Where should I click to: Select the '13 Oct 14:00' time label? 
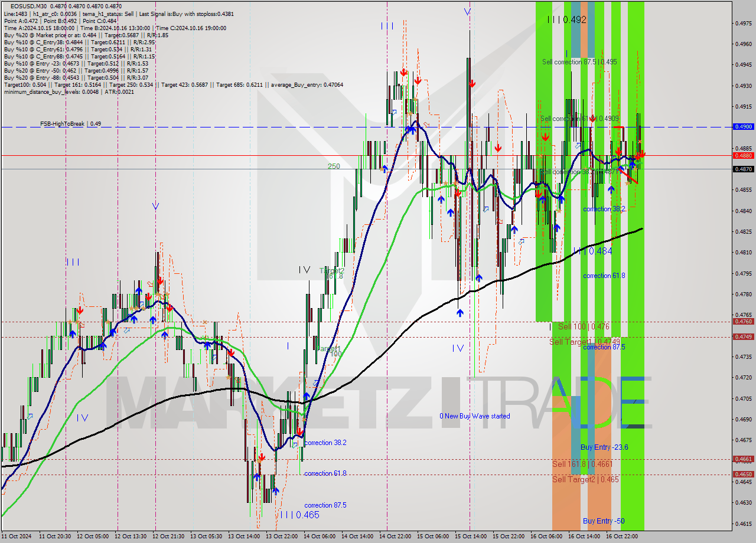[x=243, y=537]
